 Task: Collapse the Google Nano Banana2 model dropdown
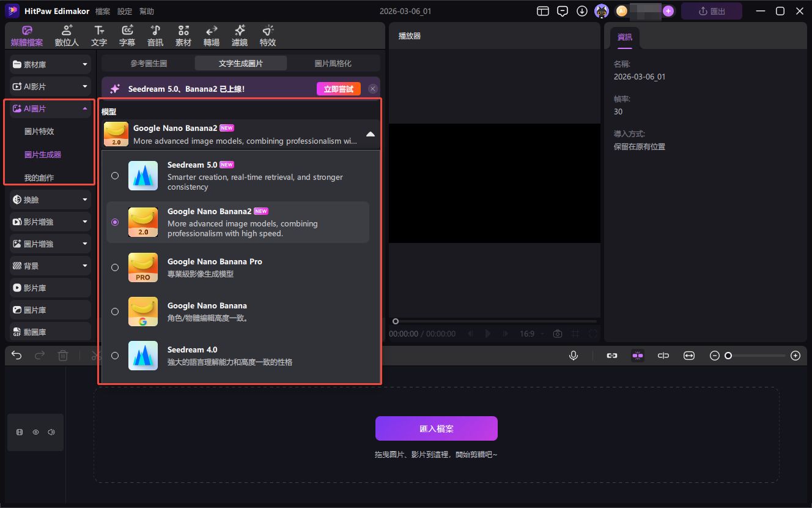370,134
